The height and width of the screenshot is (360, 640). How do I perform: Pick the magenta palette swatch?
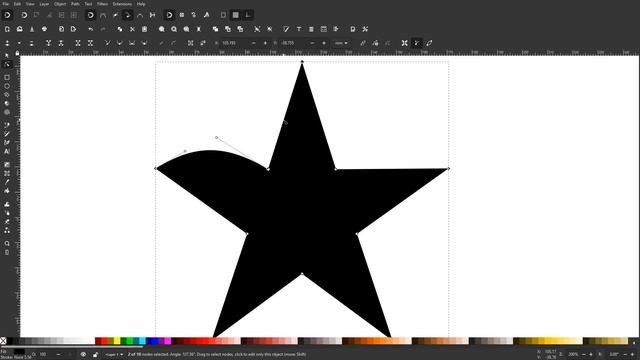168,341
